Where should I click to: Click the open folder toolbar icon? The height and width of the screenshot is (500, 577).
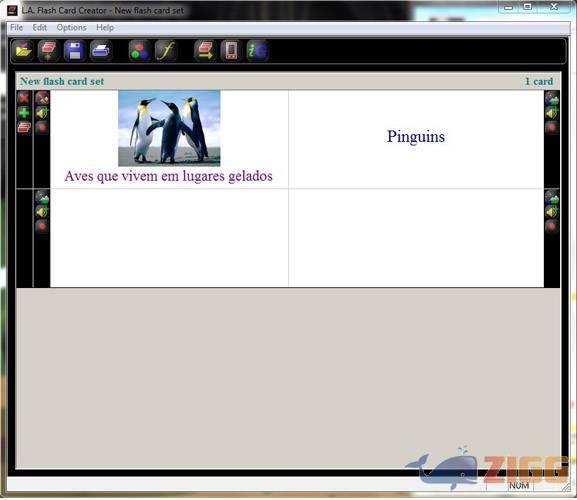pos(23,51)
